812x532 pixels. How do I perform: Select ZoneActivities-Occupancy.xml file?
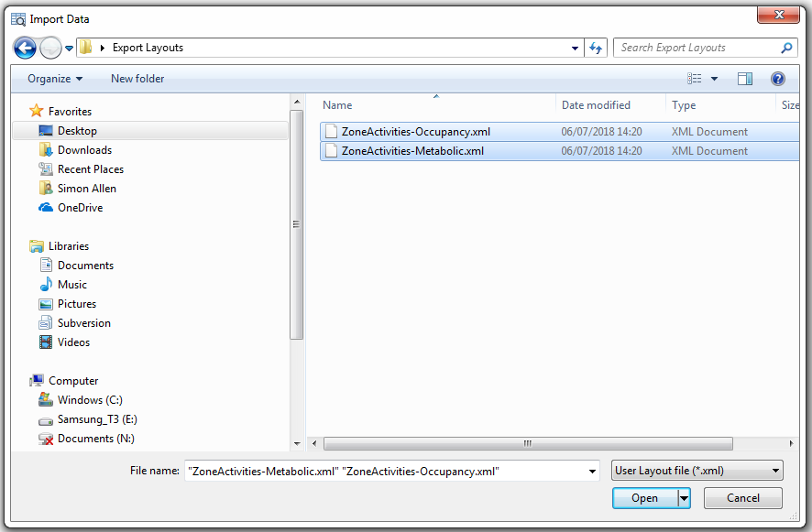pos(415,132)
